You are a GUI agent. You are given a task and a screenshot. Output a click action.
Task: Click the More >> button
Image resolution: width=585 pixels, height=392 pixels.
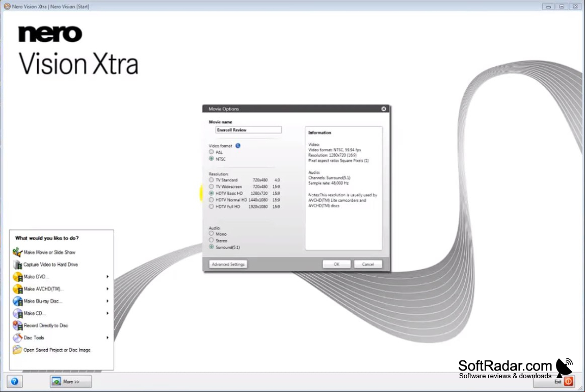point(71,381)
